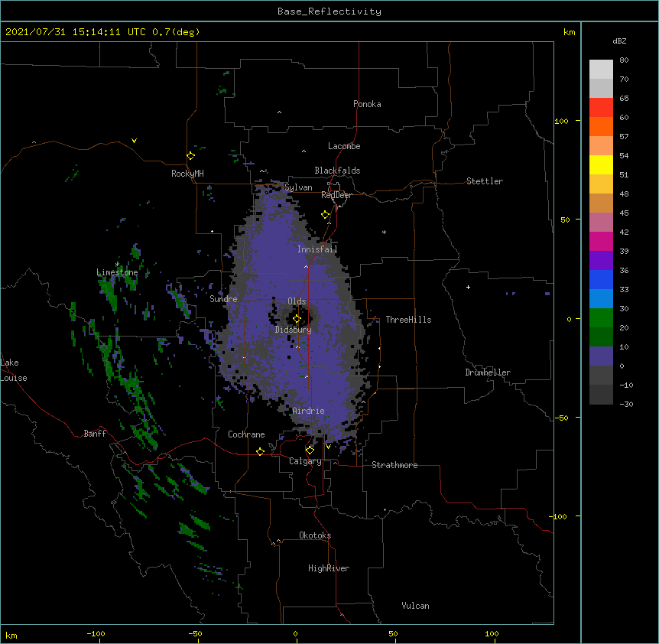The width and height of the screenshot is (659, 644).
Task: Click the Vulcan town label
Action: tap(415, 606)
